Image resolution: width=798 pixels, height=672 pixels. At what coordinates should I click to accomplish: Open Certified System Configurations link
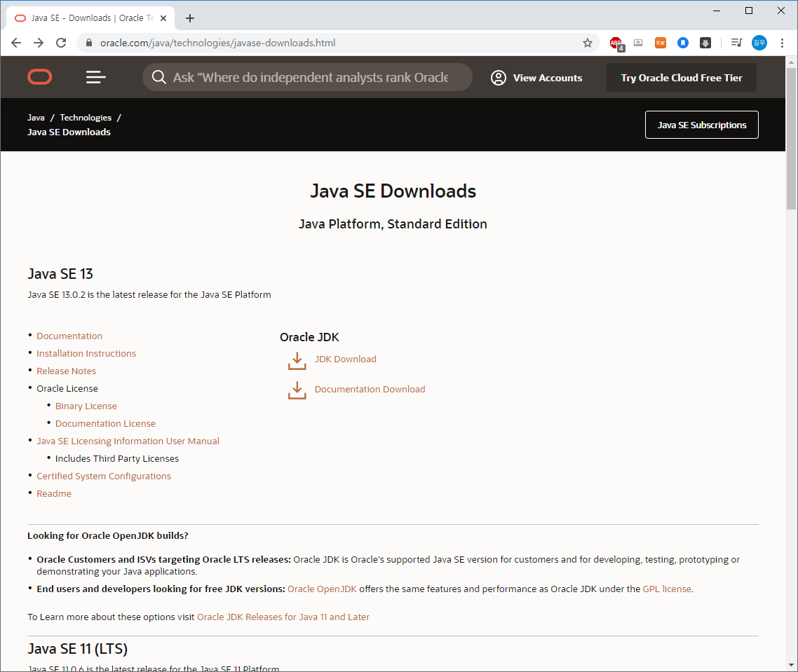[x=104, y=476]
